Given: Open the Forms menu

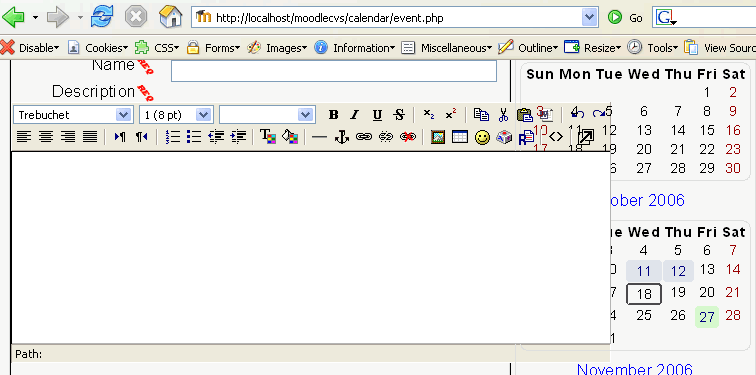Looking at the screenshot, I should (213, 47).
